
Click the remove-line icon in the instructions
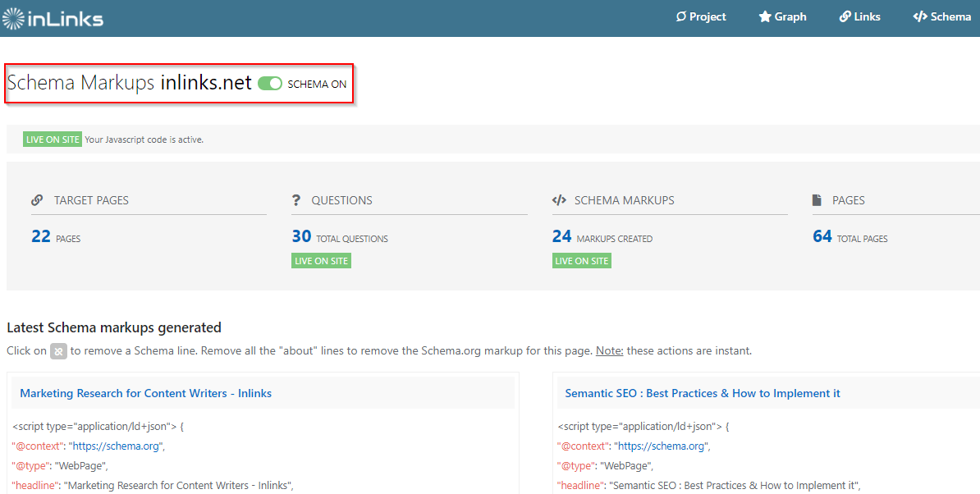click(x=59, y=351)
